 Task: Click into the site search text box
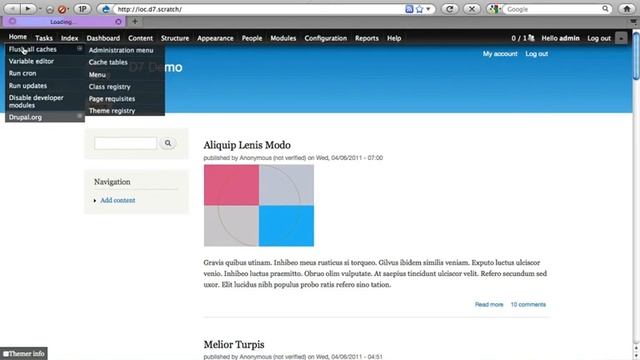pyautogui.click(x=125, y=143)
